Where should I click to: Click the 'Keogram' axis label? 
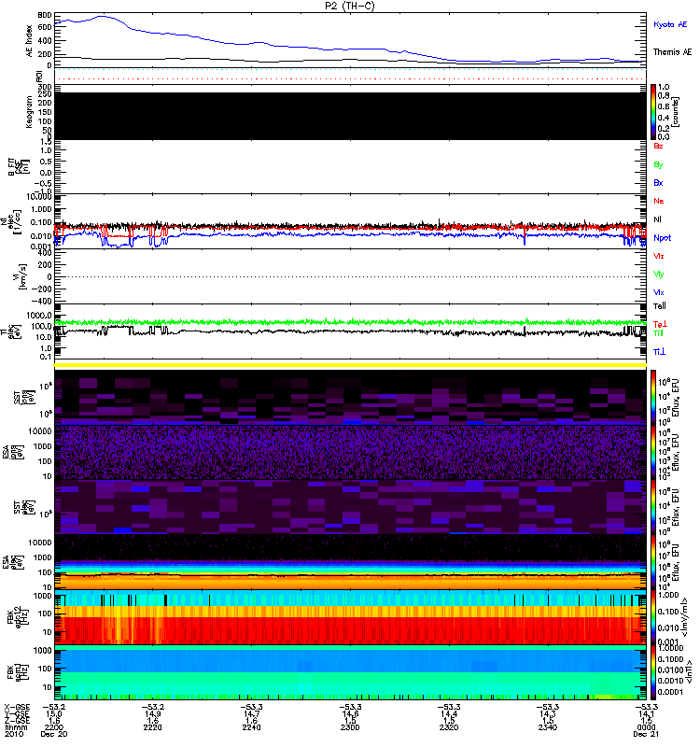pos(29,112)
